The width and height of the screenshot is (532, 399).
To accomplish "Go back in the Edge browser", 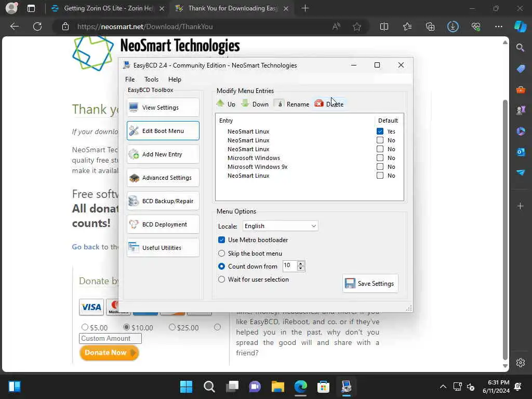I will point(15,26).
